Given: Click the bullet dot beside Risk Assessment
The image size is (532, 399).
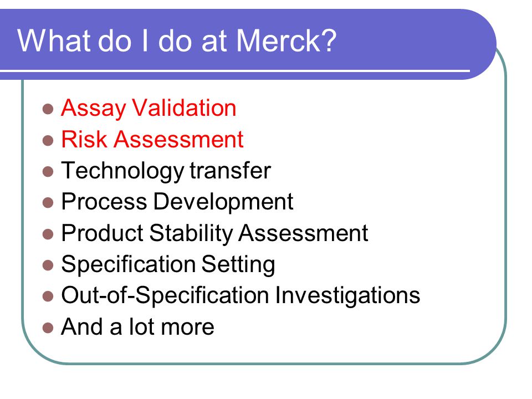Looking at the screenshot, I should (48, 140).
